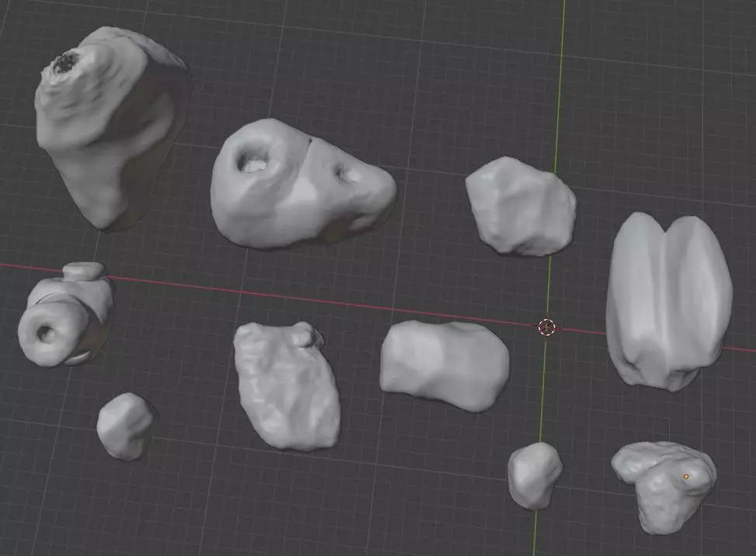Select the rough rock with a top bump
756x556 pixels.
coord(286,387)
